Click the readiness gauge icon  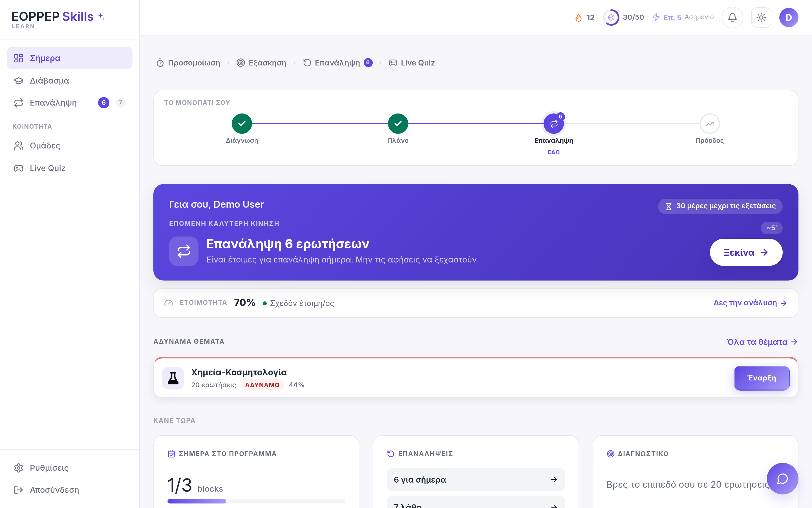coord(168,303)
